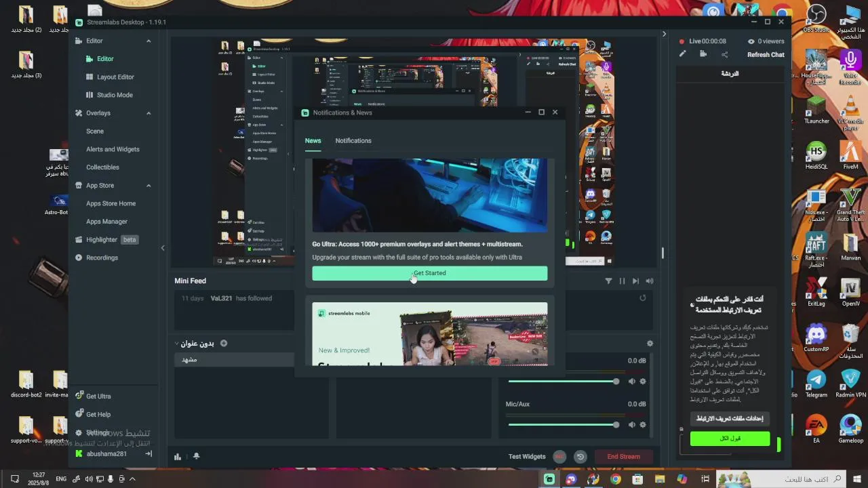Show hidden system tray icons
This screenshot has width=868, height=488.
(x=132, y=479)
